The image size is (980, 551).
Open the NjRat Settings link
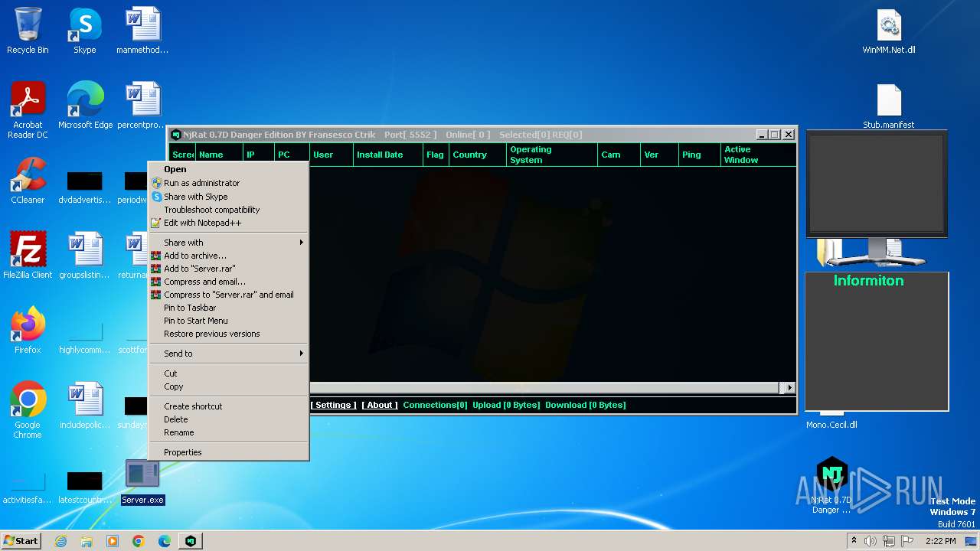(334, 405)
